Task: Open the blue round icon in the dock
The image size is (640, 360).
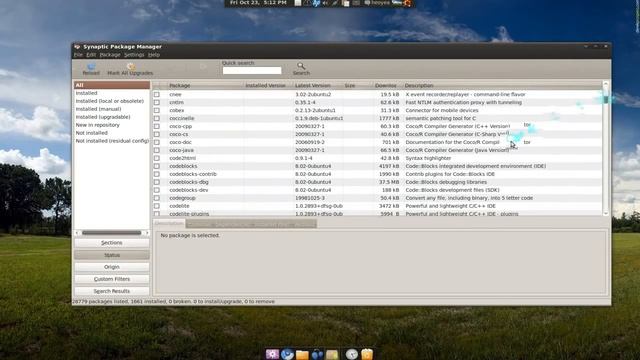Action: coord(287,354)
